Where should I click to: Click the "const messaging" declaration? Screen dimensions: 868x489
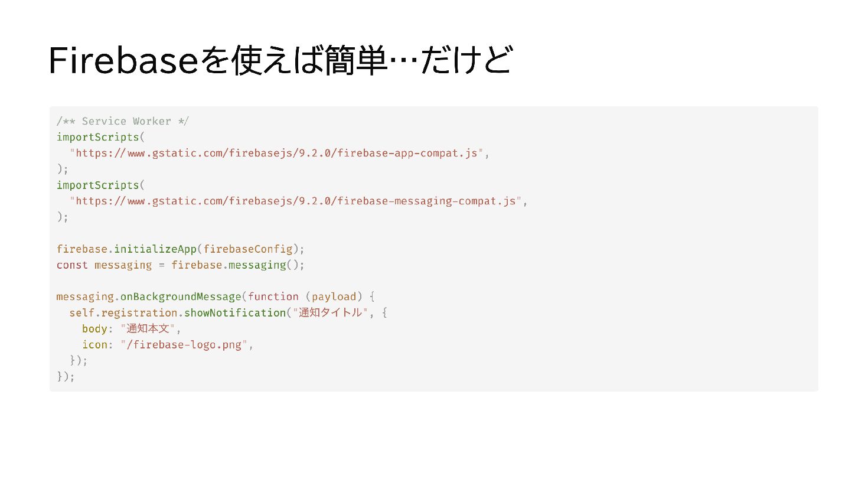104,265
